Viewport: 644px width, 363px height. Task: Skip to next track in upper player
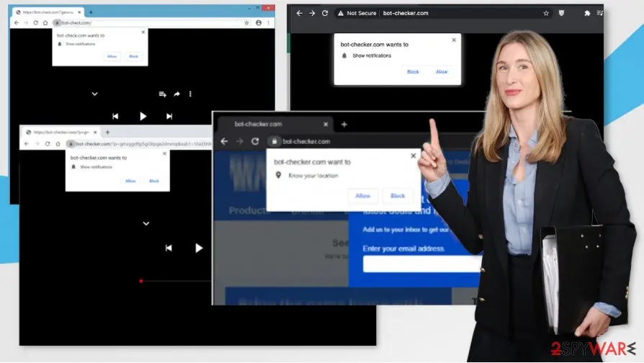[169, 116]
